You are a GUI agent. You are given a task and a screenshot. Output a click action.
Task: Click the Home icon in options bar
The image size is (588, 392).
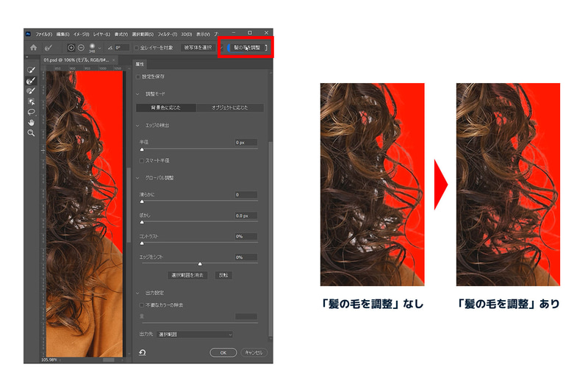pos(33,48)
